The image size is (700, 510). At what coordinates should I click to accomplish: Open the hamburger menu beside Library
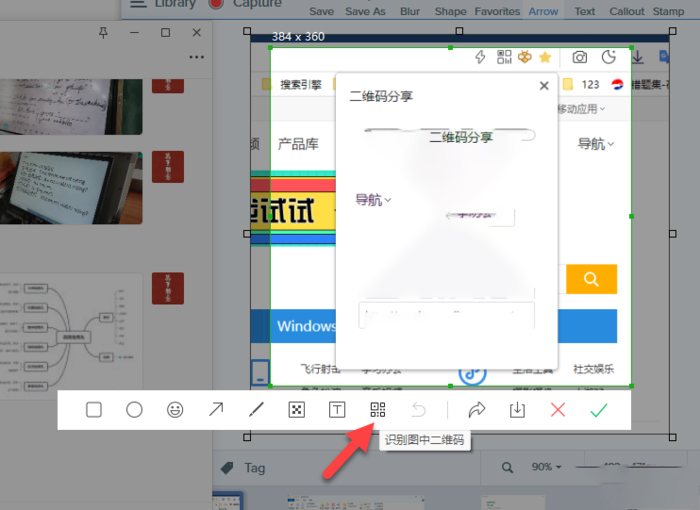click(138, 4)
